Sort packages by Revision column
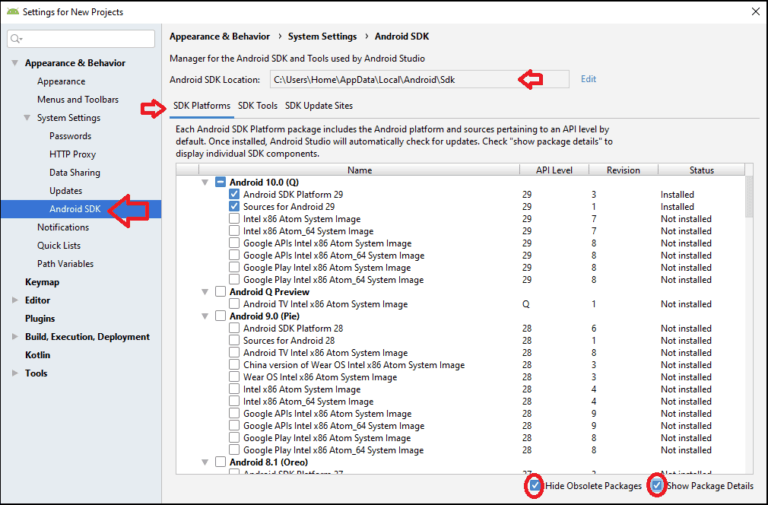Screen dimensions: 768x505 [x=623, y=170]
